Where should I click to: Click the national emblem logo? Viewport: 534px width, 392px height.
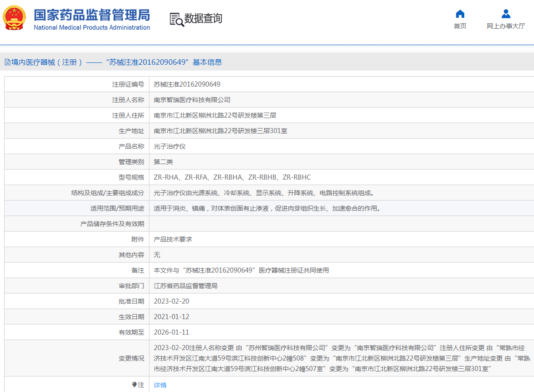pos(15,18)
